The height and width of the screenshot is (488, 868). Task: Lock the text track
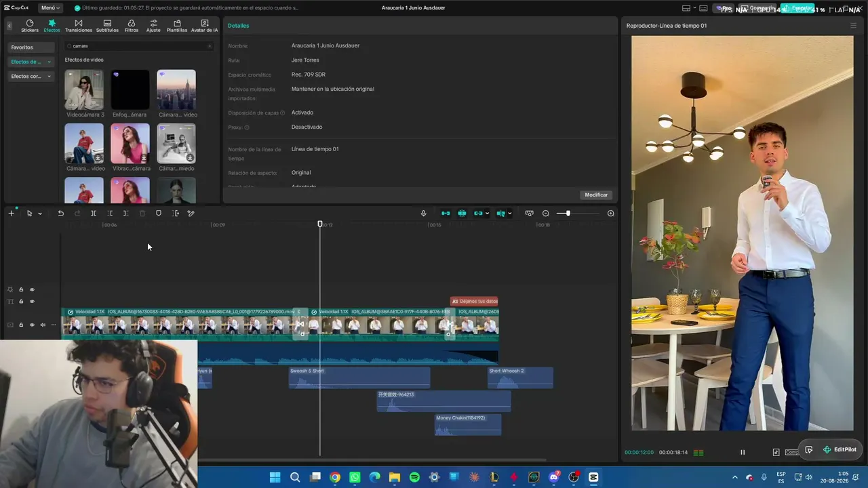(21, 302)
